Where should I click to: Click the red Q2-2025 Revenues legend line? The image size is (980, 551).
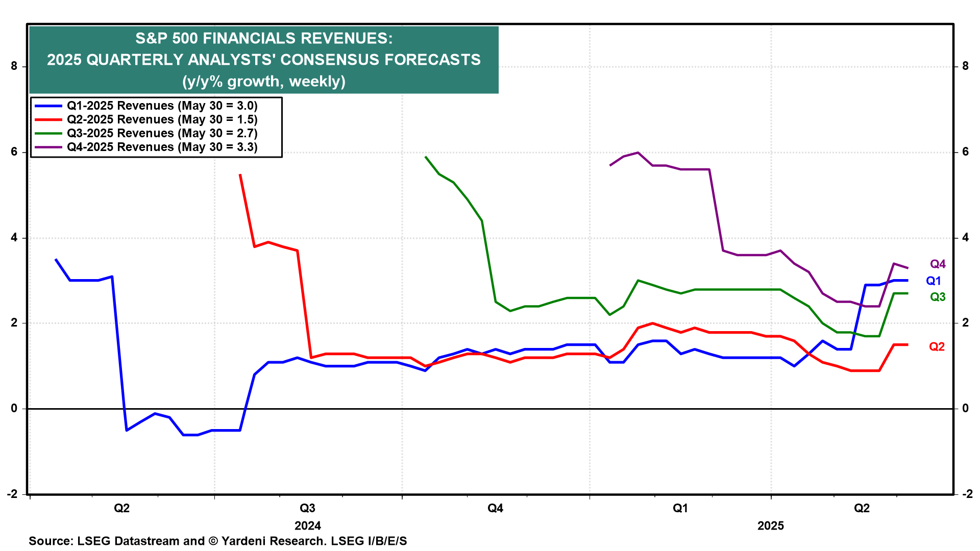coord(48,120)
